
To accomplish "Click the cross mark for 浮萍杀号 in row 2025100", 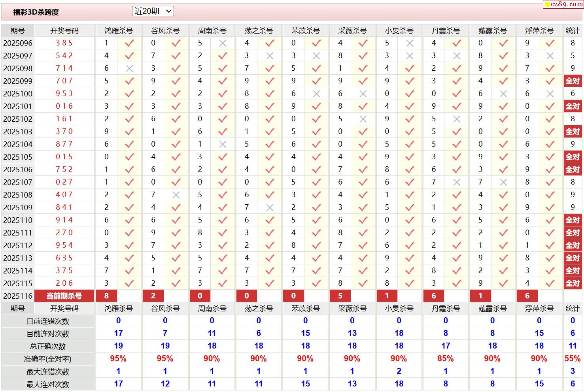I will click(x=550, y=94).
